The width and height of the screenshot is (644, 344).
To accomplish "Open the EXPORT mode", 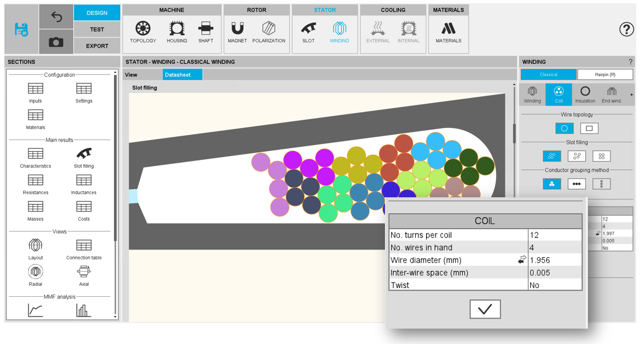I will (x=97, y=46).
